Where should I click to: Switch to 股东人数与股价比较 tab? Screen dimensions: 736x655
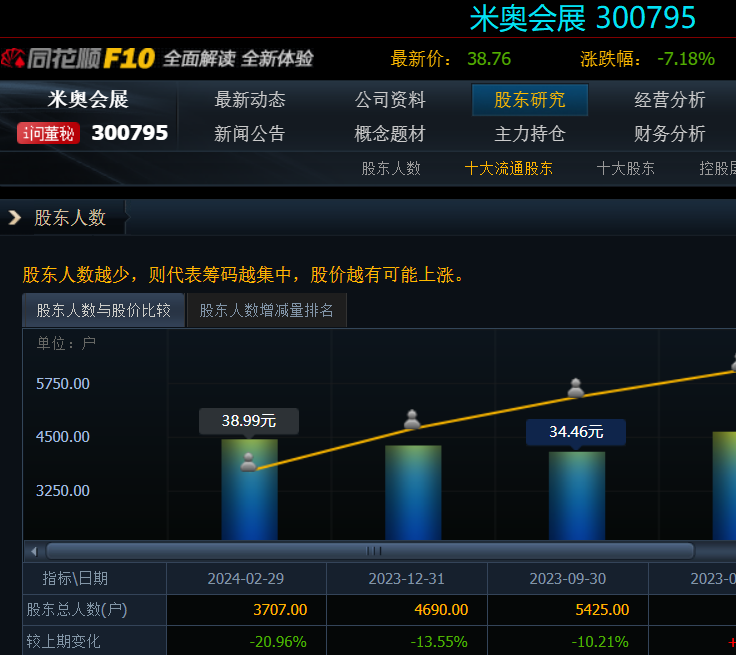click(x=103, y=310)
